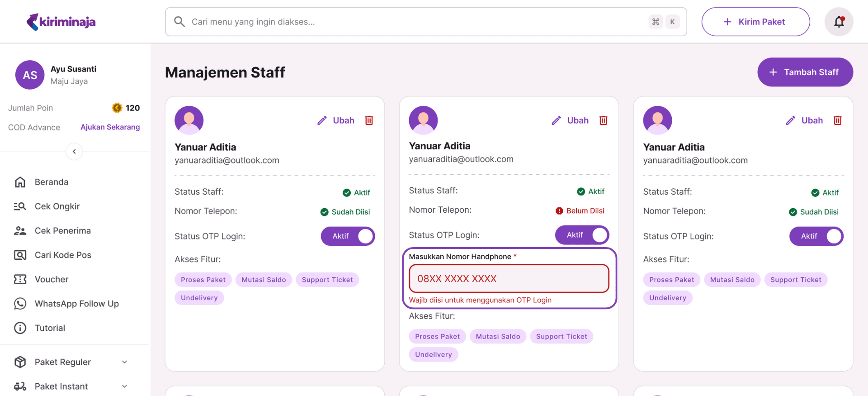Go to Cek Ongkir page

coord(57,206)
